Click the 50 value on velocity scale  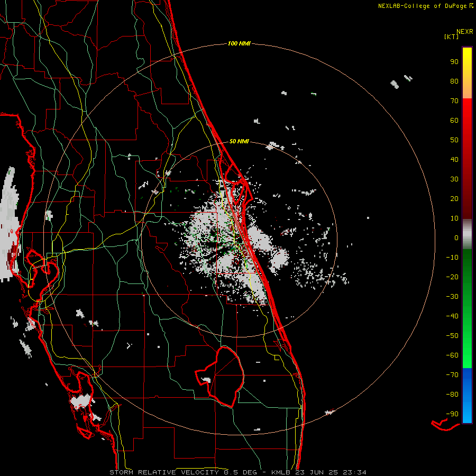(454, 140)
